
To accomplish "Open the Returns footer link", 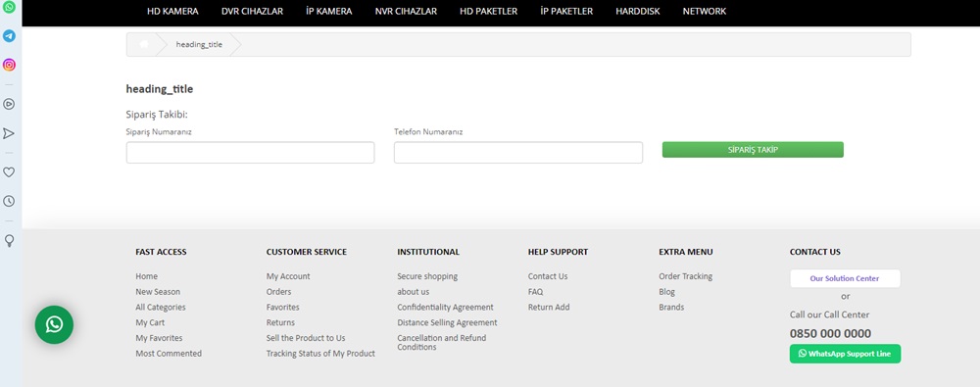I will tap(280, 322).
